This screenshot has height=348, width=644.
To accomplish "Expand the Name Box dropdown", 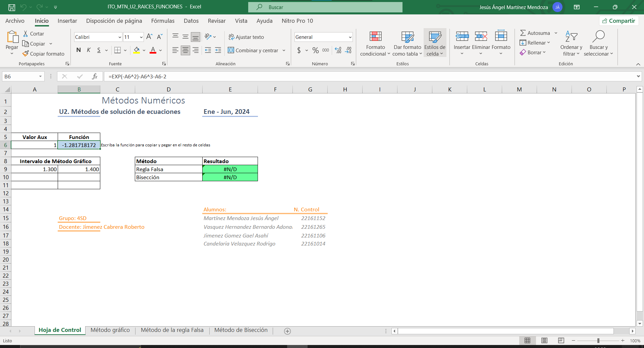I will coord(40,76).
